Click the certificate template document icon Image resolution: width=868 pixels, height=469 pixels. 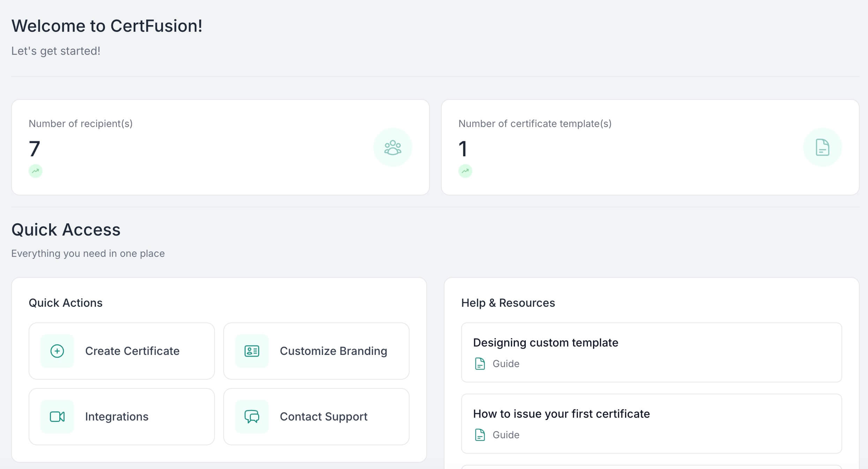[822, 147]
